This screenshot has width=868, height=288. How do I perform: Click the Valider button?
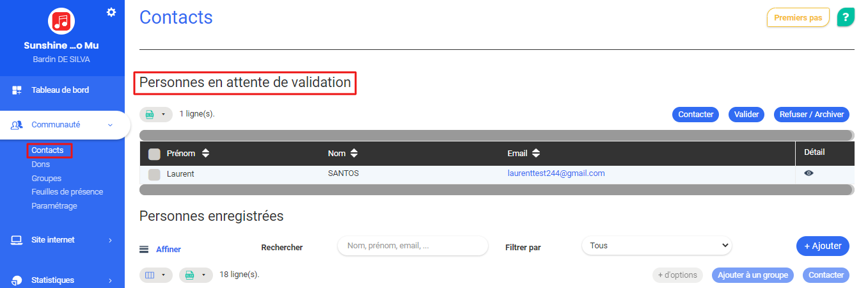tap(746, 115)
